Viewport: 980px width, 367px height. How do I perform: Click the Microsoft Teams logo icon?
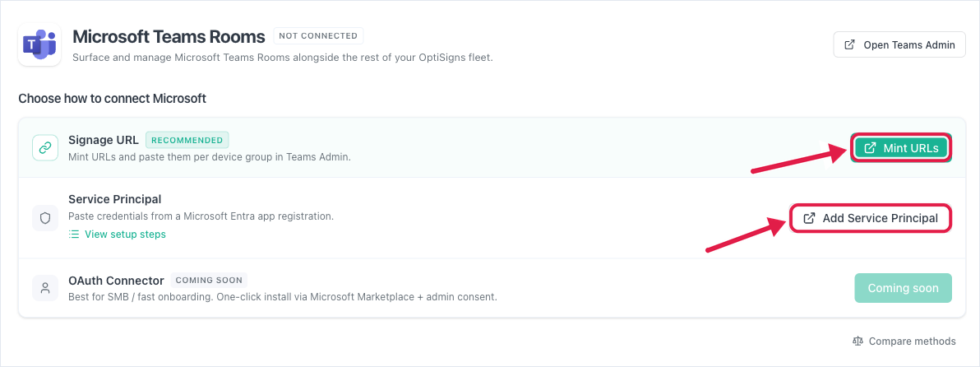coord(39,44)
